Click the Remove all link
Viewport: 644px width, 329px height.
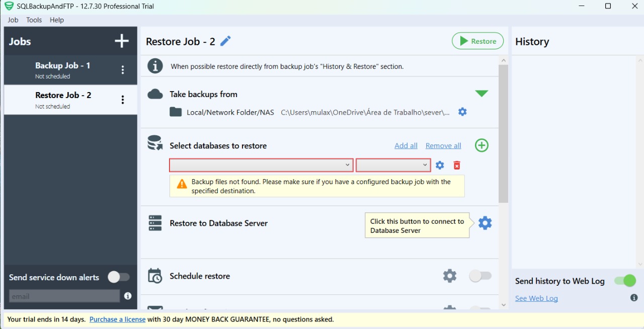tap(443, 146)
